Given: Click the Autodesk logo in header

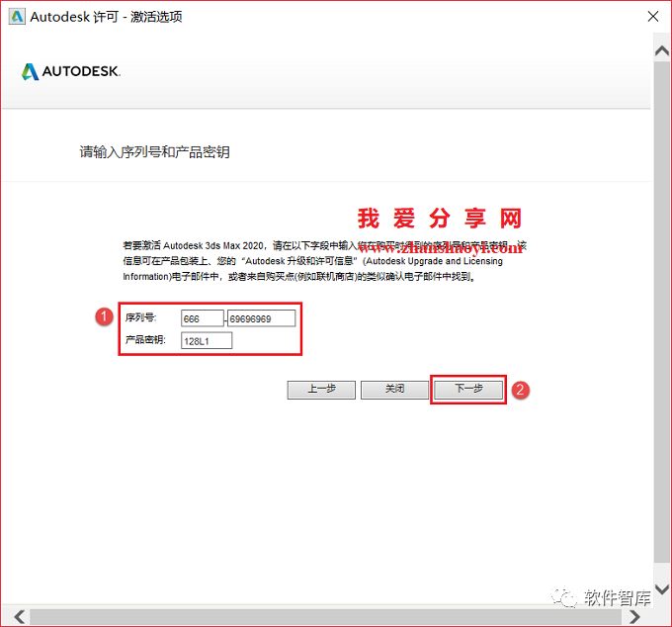Looking at the screenshot, I should pyautogui.click(x=71, y=71).
